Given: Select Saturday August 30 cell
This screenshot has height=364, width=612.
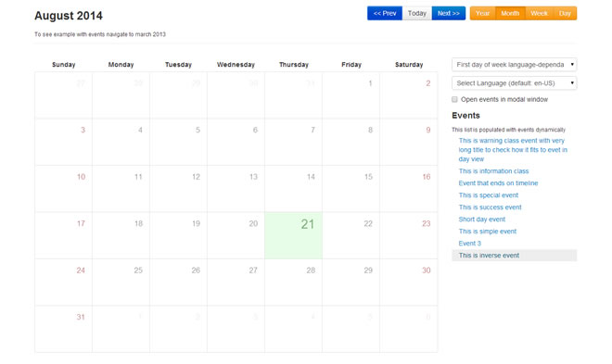Looking at the screenshot, I should pyautogui.click(x=409, y=282).
